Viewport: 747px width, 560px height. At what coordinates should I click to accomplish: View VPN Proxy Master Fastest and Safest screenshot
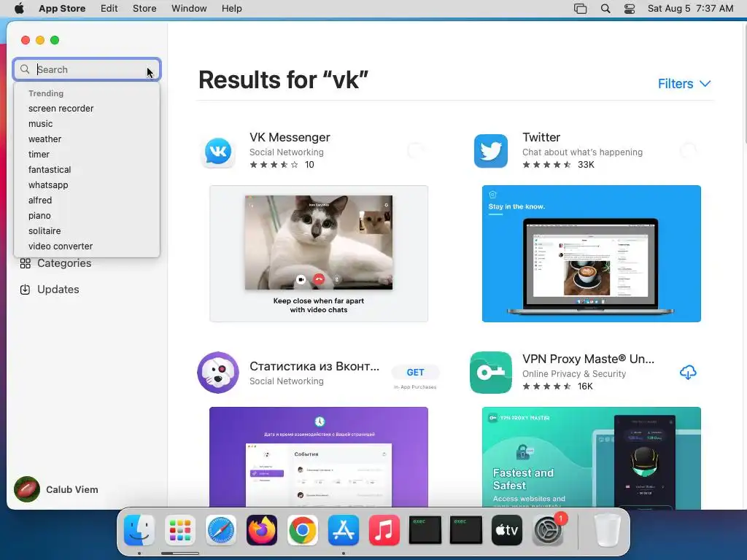click(591, 457)
